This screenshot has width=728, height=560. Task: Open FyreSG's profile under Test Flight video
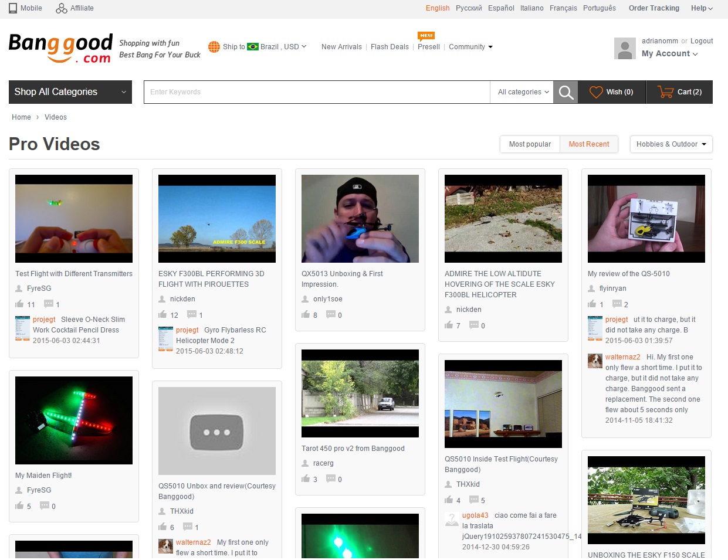[x=39, y=289]
